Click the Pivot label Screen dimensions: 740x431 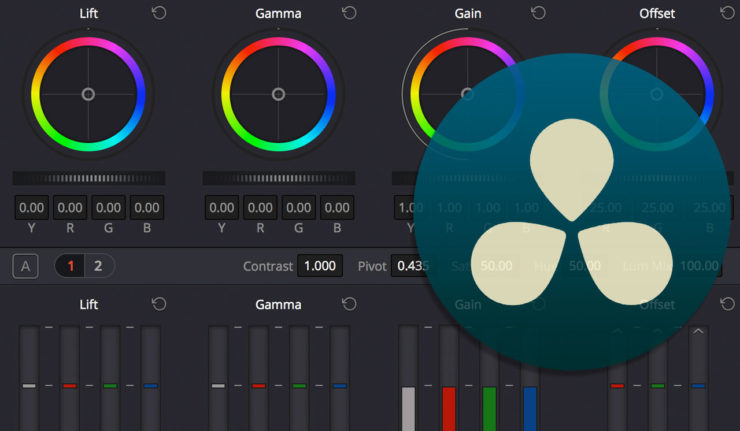pos(372,266)
